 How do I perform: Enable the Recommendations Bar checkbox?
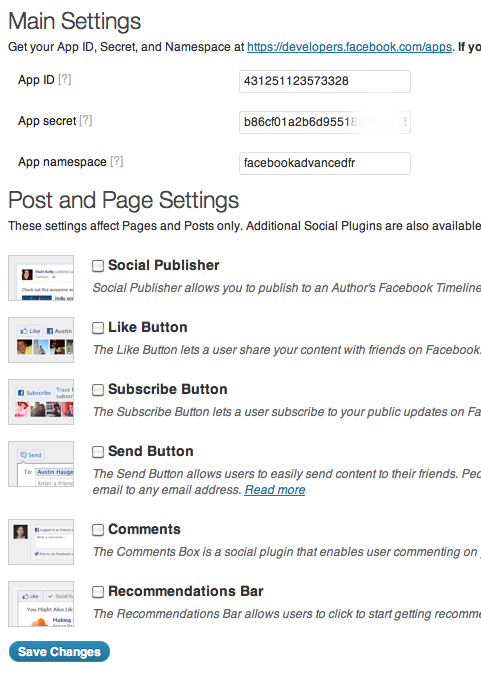point(98,592)
